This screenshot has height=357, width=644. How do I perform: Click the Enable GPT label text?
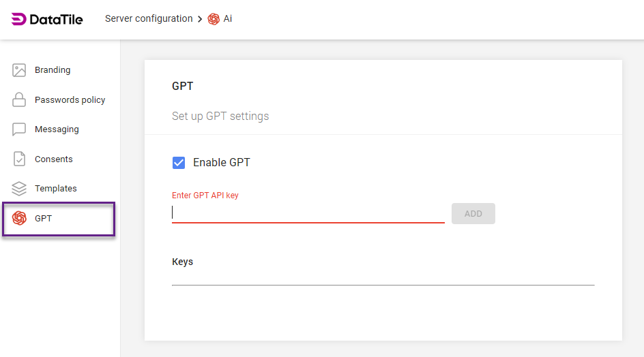221,163
